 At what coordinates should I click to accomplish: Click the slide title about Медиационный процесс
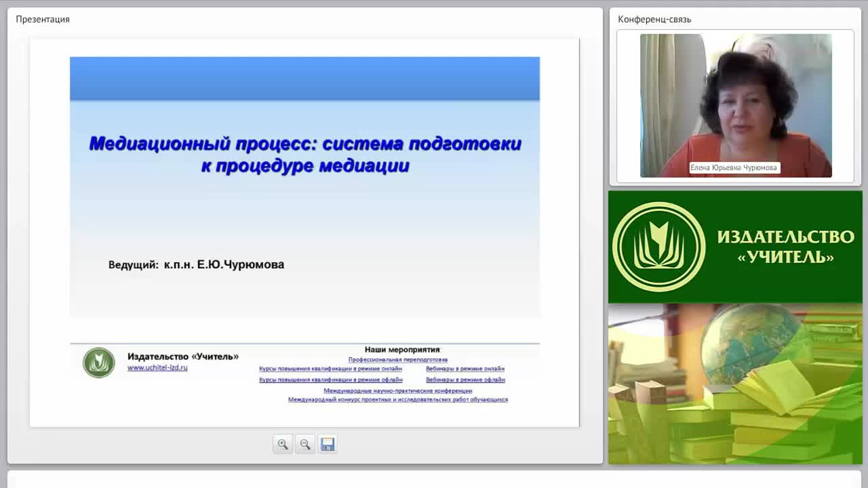click(305, 154)
